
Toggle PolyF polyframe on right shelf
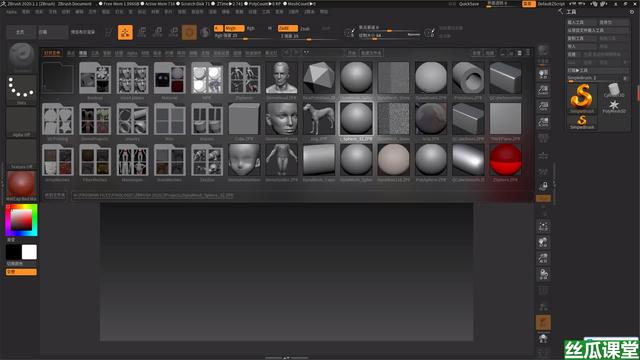543,290
